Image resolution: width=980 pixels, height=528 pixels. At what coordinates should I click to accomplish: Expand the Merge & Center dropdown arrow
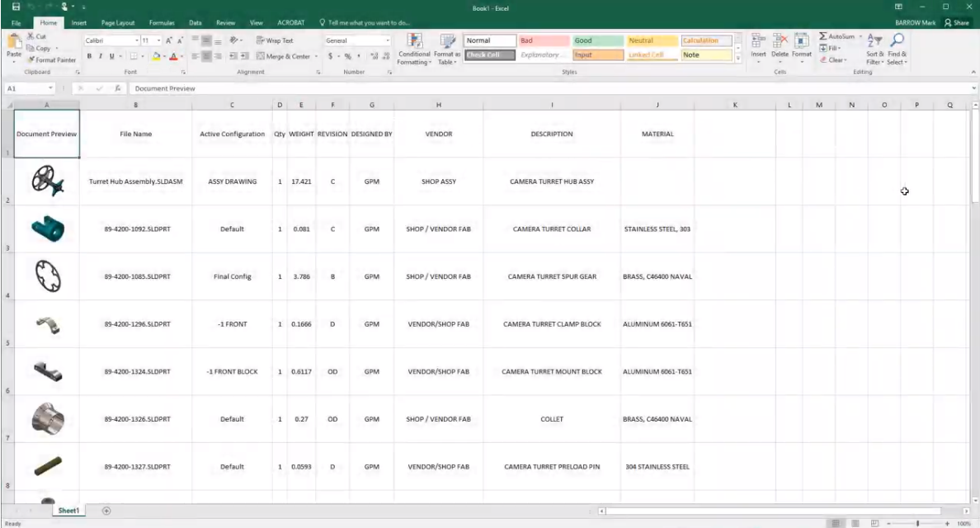[x=316, y=56]
